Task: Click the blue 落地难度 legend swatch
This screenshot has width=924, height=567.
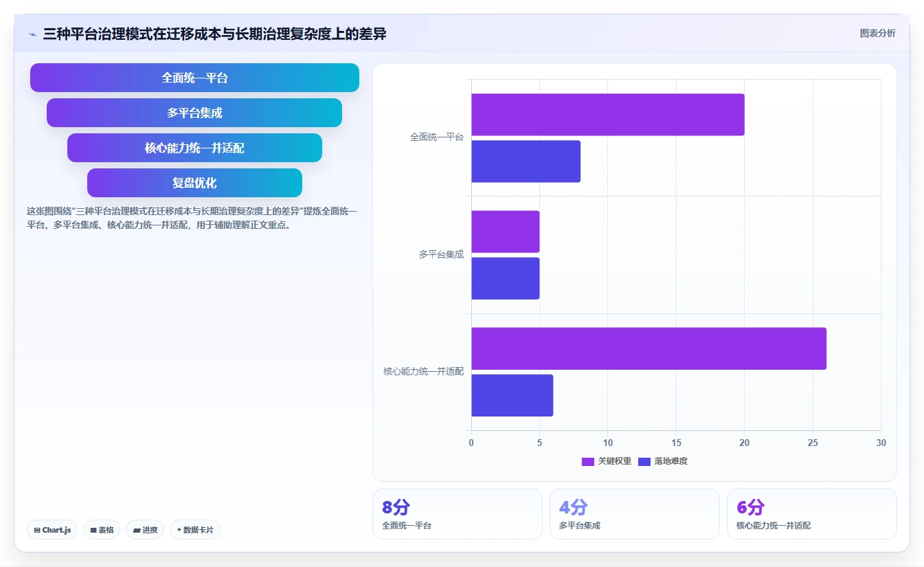Action: point(644,461)
